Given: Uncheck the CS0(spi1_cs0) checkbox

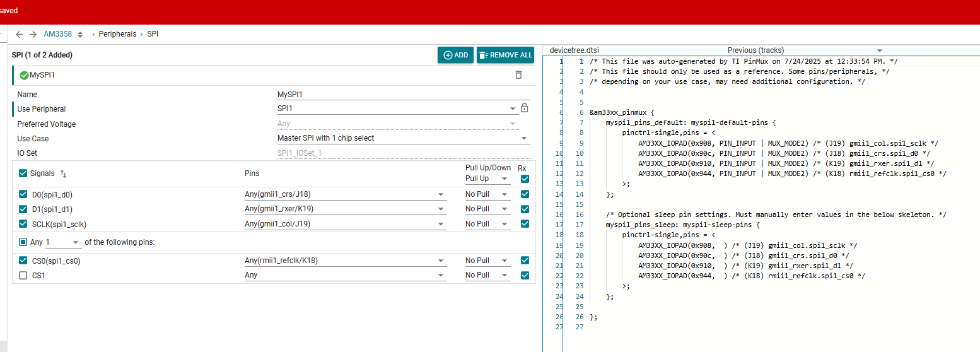Looking at the screenshot, I should (23, 260).
